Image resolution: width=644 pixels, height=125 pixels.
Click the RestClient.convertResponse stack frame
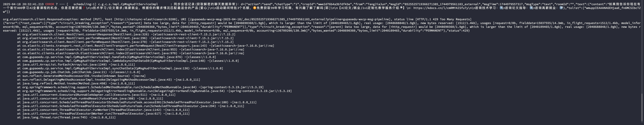126,34
